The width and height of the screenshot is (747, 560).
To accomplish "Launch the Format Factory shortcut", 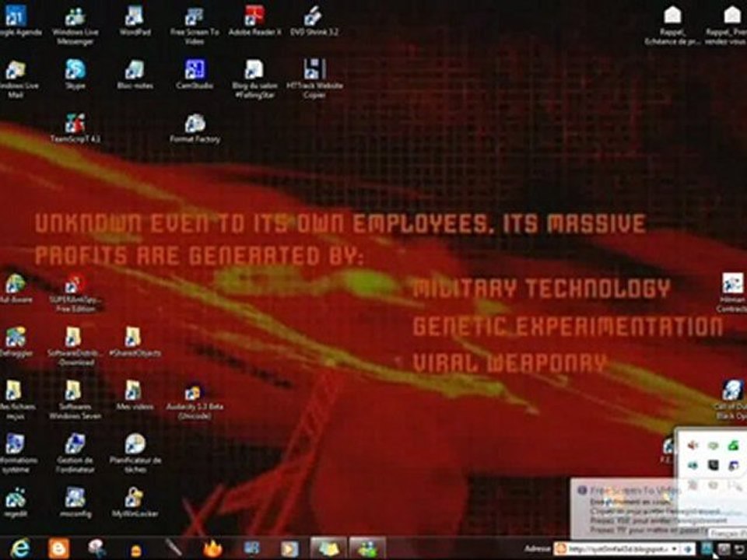I will tap(195, 128).
